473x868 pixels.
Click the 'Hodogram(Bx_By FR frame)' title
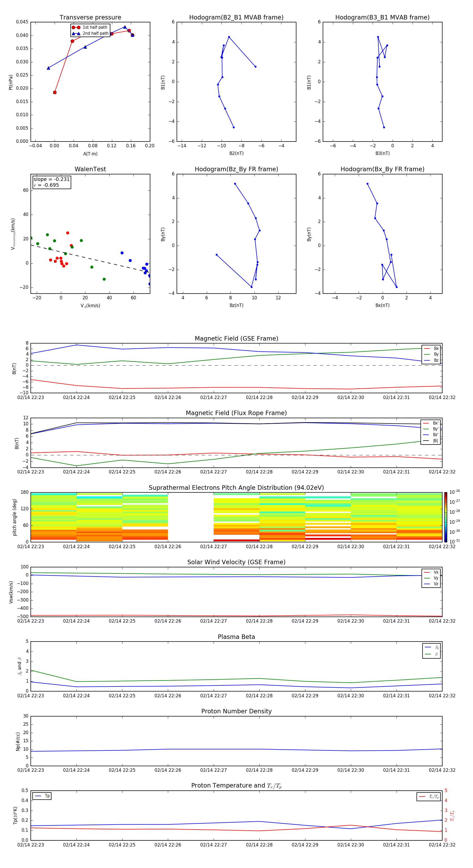pyautogui.click(x=382, y=169)
